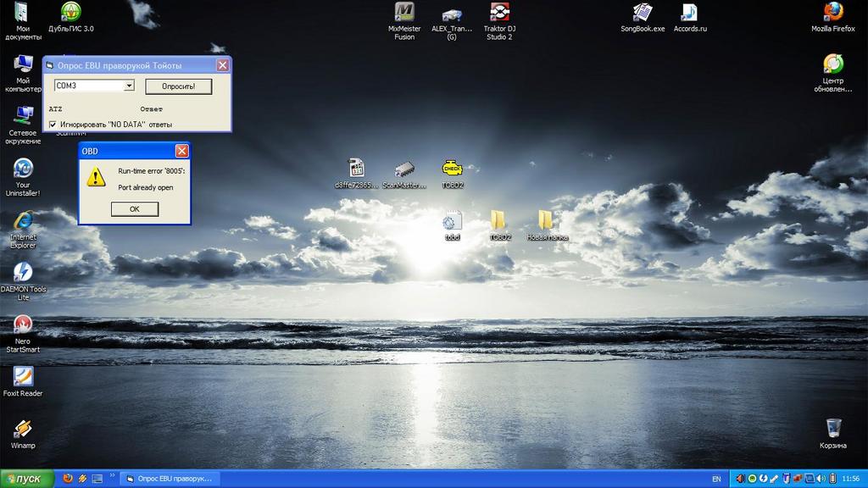Open the TOBD2 check-engine desktop icon
868x488 pixels.
tap(452, 169)
